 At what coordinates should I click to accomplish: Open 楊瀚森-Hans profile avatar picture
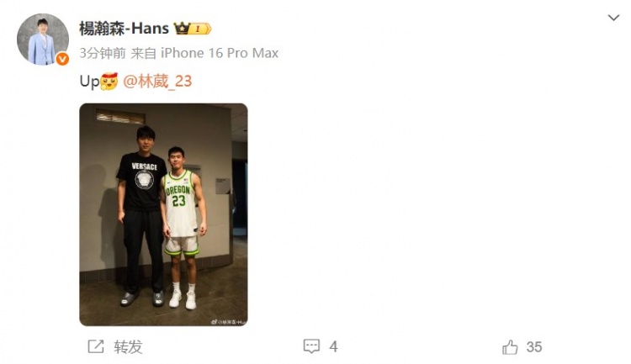pyautogui.click(x=43, y=39)
